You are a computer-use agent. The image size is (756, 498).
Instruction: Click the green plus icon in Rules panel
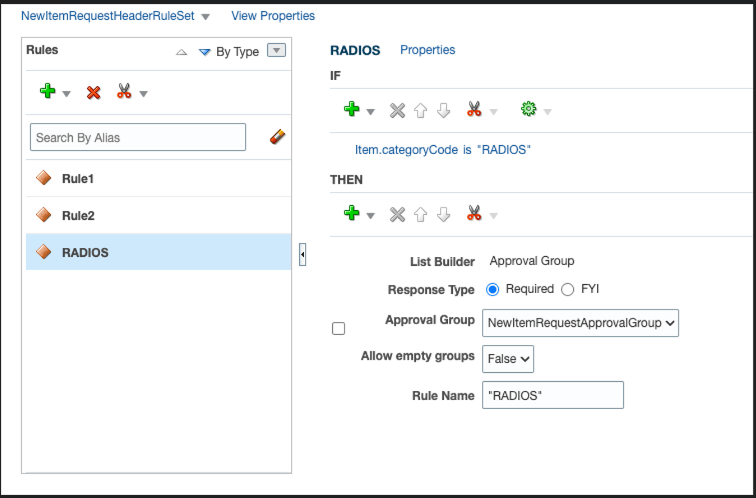click(x=47, y=92)
